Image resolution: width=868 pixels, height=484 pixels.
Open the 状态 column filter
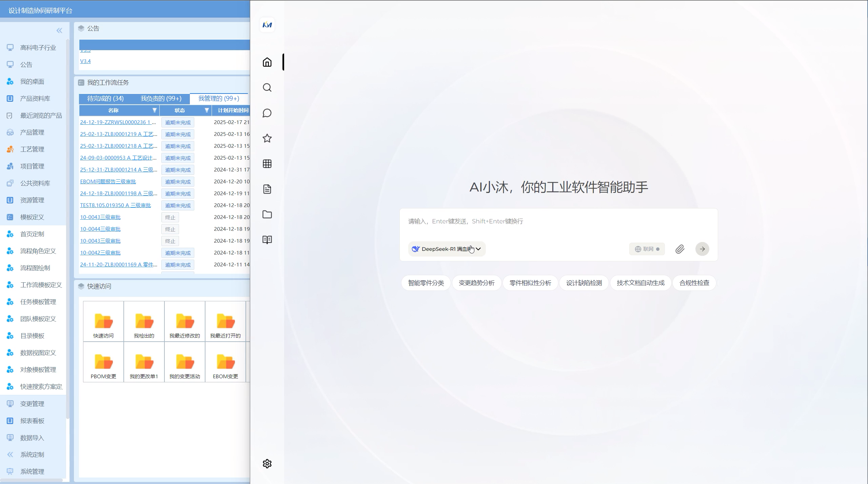point(206,110)
